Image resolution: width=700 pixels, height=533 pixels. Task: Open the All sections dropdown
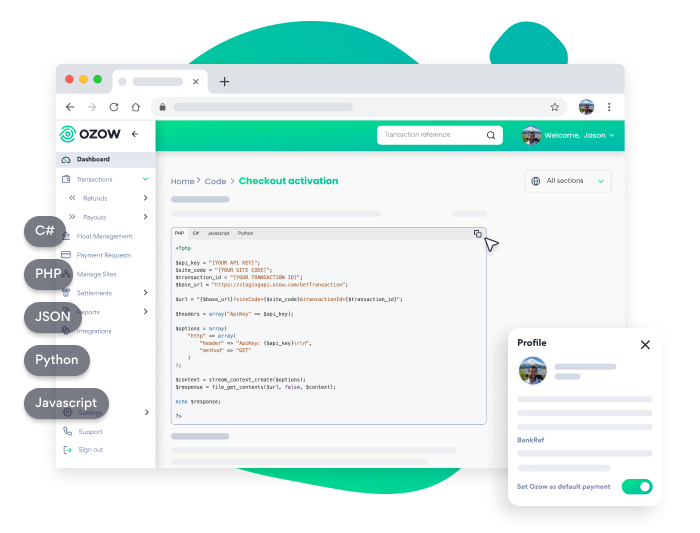click(568, 181)
